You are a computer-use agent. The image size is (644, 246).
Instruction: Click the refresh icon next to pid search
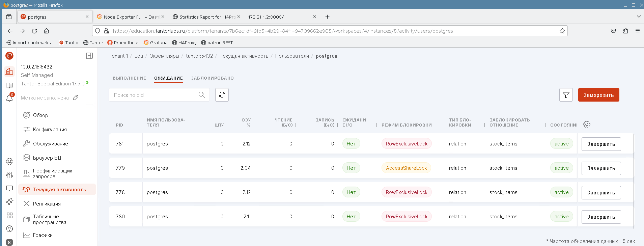coord(222,95)
